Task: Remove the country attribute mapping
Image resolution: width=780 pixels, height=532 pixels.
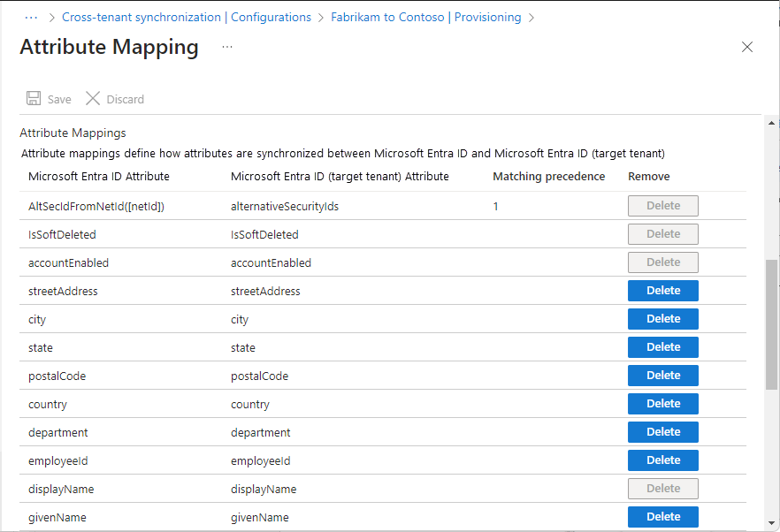Action: coord(662,404)
